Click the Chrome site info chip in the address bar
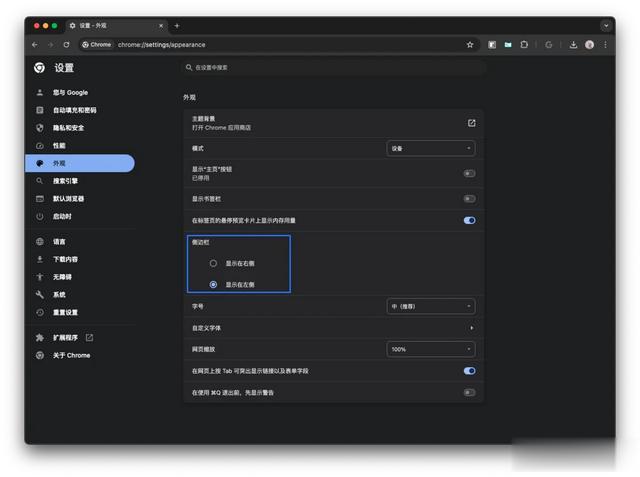Image resolution: width=640 pixels, height=477 pixels. (97, 45)
